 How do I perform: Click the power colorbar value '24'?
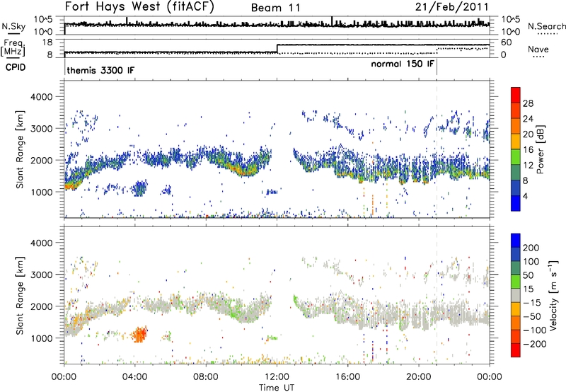click(528, 119)
